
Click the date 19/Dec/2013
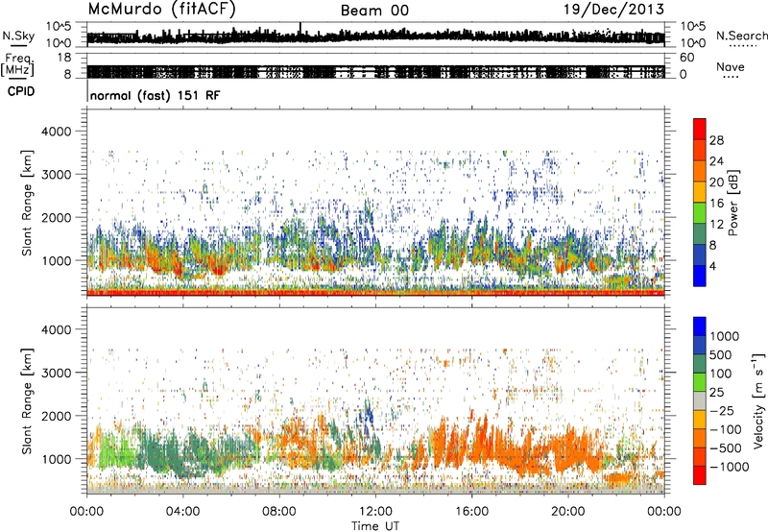tap(614, 9)
